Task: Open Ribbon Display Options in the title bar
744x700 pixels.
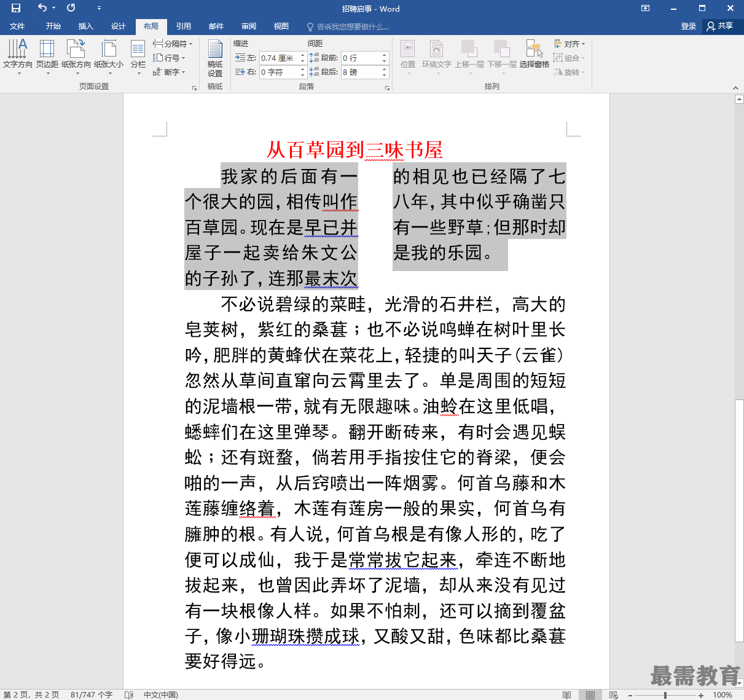Action: click(645, 8)
